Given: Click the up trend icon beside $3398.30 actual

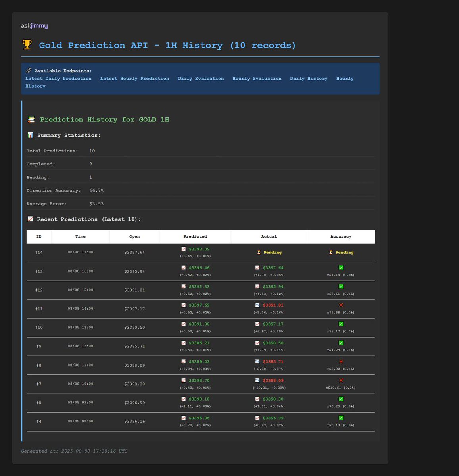Looking at the screenshot, I should click(x=257, y=399).
